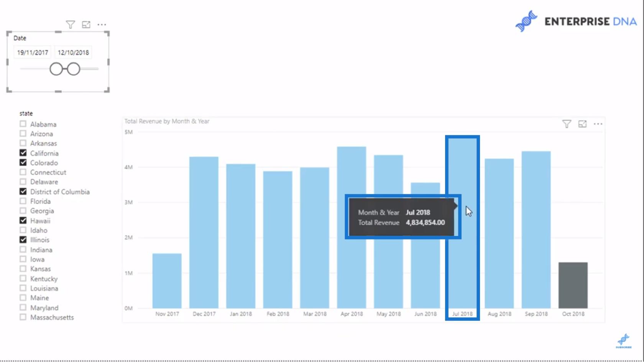Select the Sep 2018 bar

[x=536, y=230]
